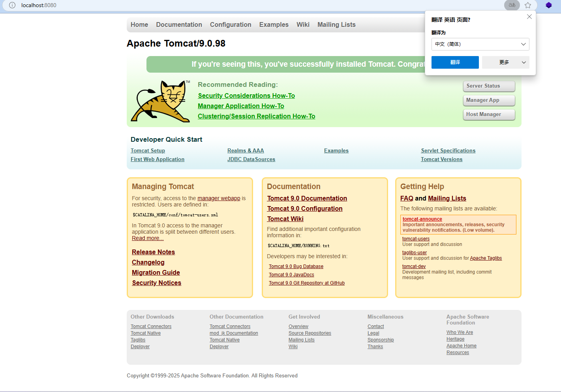Open the manager webapp link
Image resolution: width=561 pixels, height=392 pixels.
coord(219,198)
